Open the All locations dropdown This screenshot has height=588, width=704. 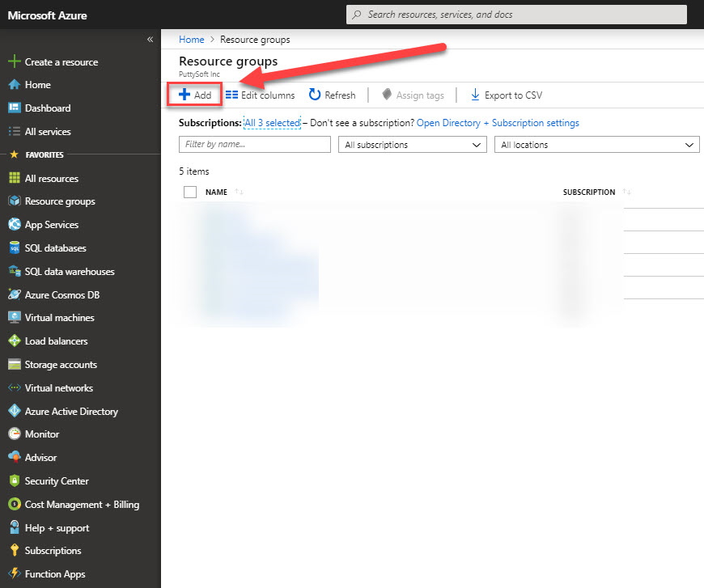[596, 145]
